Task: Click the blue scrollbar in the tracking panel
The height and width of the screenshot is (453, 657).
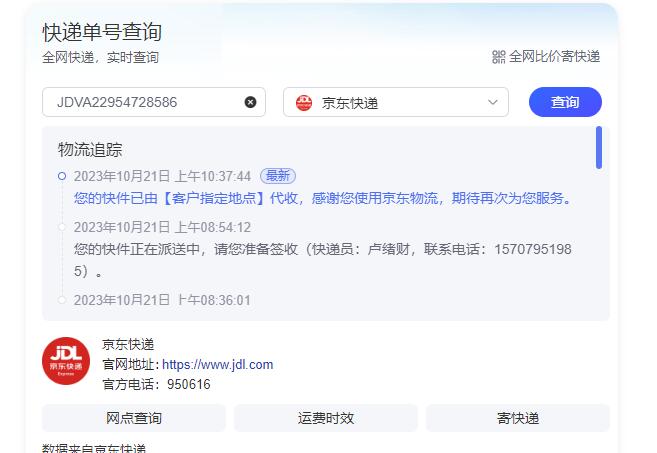Action: [599, 148]
